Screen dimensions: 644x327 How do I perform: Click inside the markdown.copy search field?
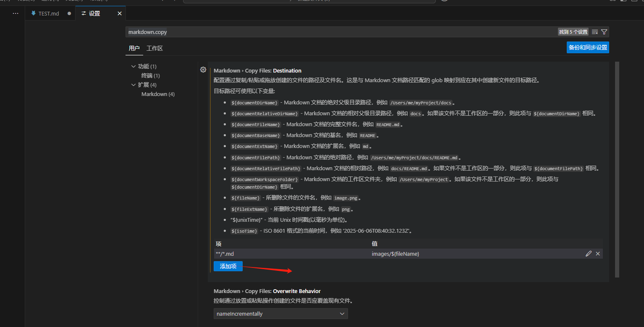[294, 31]
